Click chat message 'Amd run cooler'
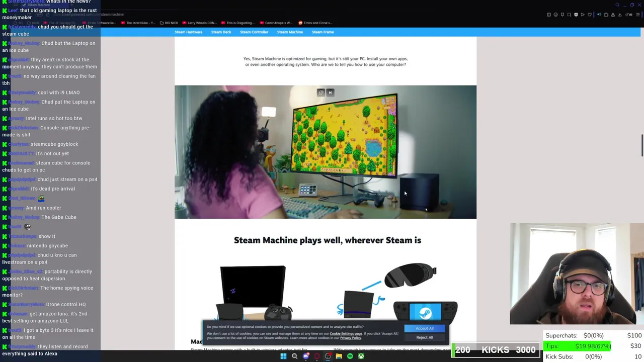644x362 pixels. [x=43, y=208]
